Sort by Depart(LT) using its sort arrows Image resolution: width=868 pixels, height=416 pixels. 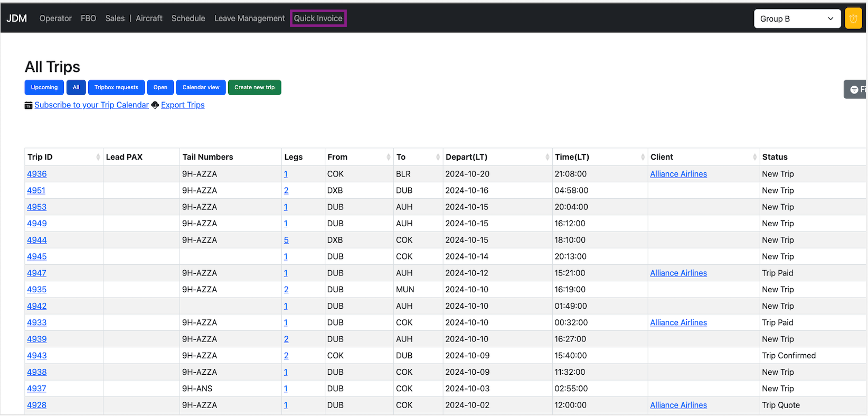tap(547, 157)
